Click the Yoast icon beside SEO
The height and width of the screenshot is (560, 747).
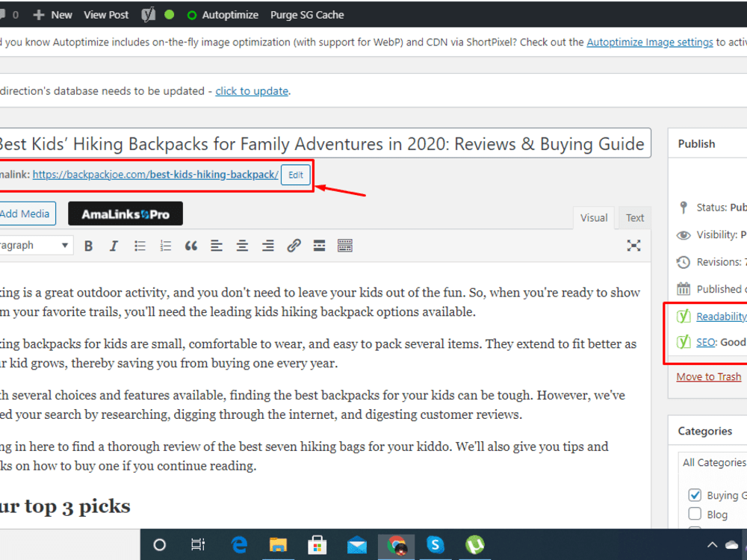(x=684, y=342)
